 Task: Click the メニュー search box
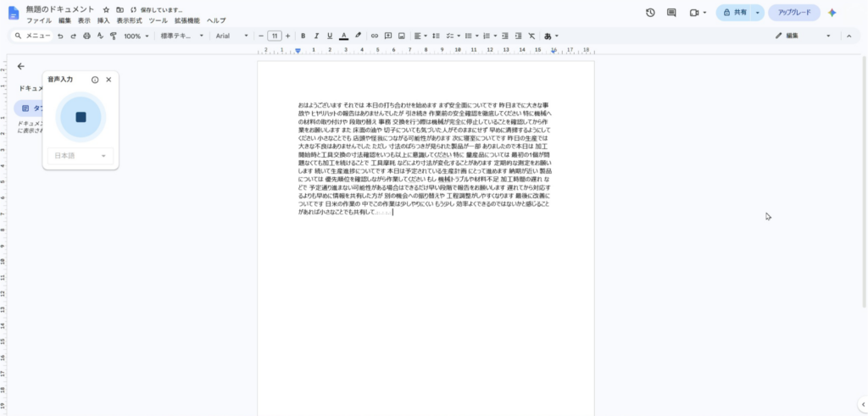click(x=33, y=36)
